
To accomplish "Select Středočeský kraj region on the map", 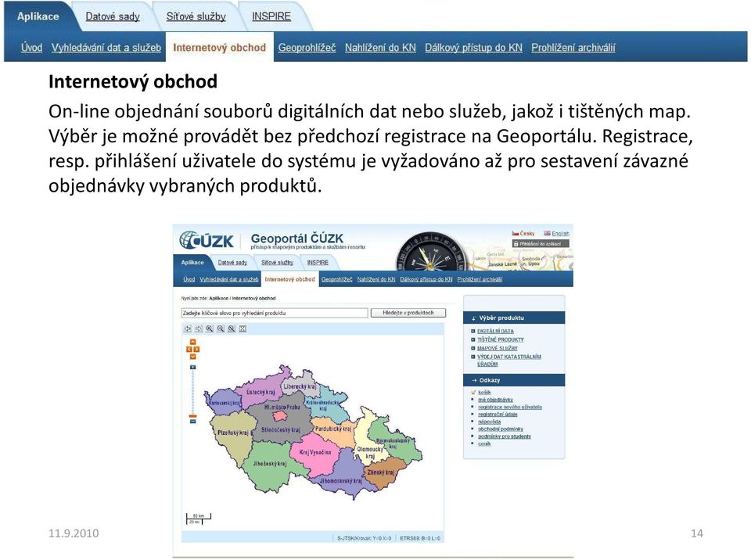I will (281, 429).
